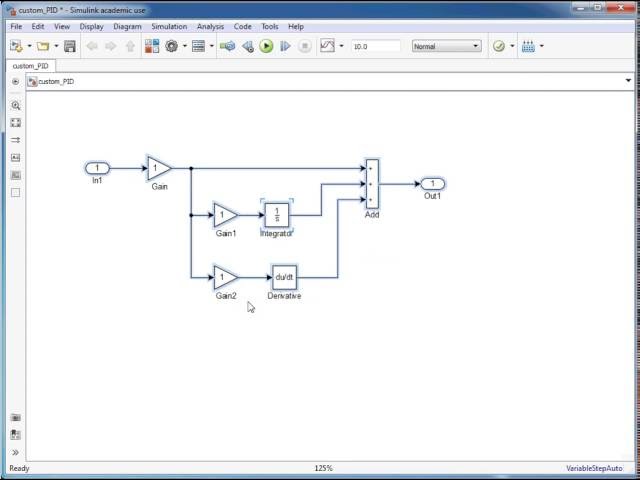This screenshot has width=640, height=480.
Task: Click the Record and Inspect data icon
Action: tap(327, 46)
